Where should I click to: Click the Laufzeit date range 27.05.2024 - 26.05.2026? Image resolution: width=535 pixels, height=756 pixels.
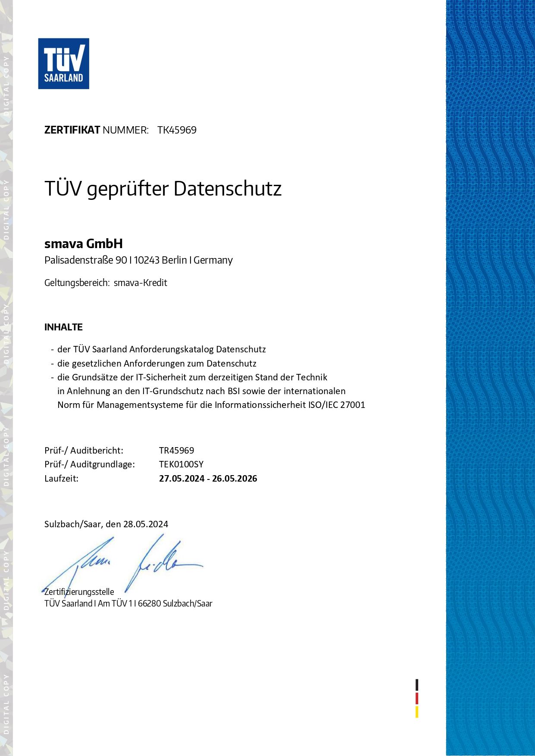point(208,479)
